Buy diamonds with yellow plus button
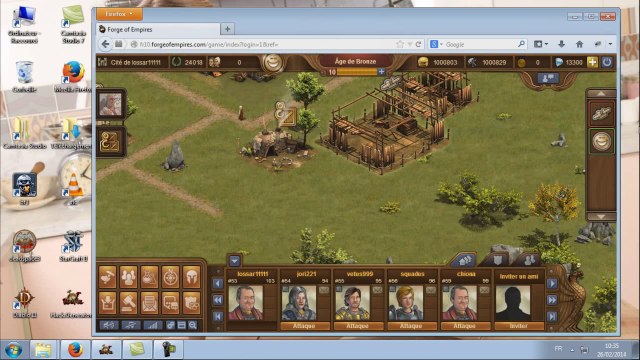 [x=592, y=62]
